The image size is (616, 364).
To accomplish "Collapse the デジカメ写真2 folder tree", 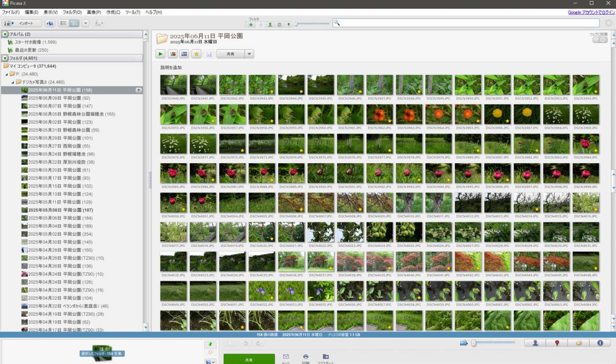I will [x=13, y=82].
